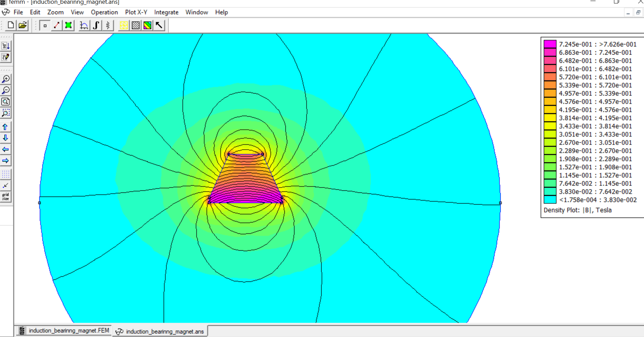Click the legend text '1.145e-001 : 1.527e-001'
This screenshot has width=644, height=337.
tap(595, 175)
